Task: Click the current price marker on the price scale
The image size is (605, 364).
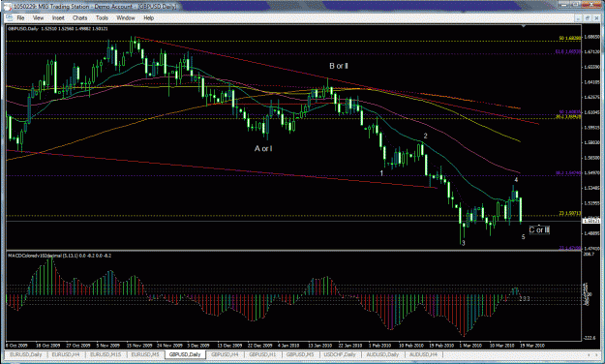Action: tap(591, 221)
